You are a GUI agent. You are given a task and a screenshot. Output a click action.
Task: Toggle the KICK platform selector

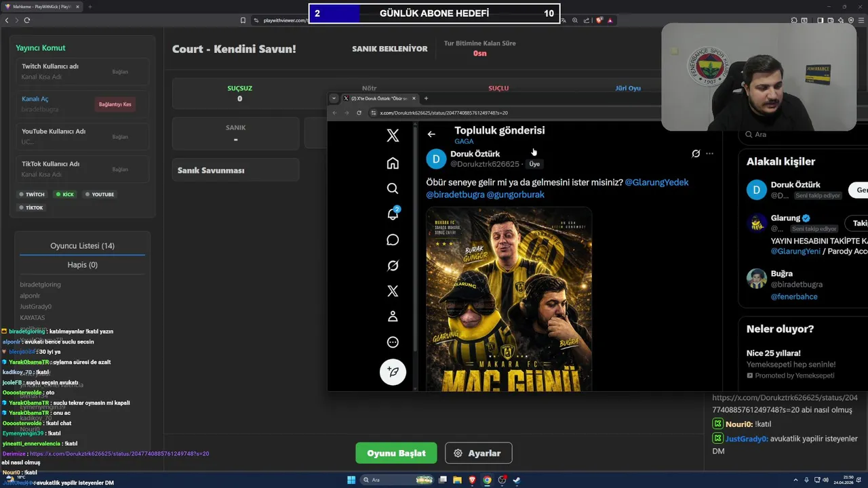coord(65,195)
